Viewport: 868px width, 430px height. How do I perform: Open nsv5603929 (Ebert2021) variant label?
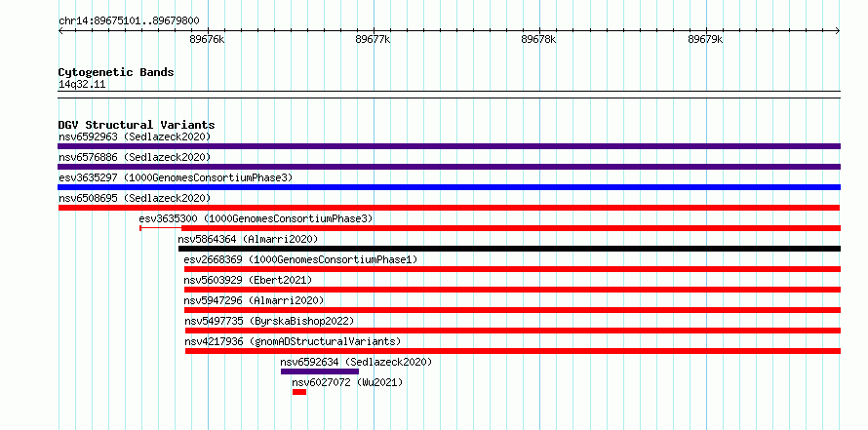(248, 280)
